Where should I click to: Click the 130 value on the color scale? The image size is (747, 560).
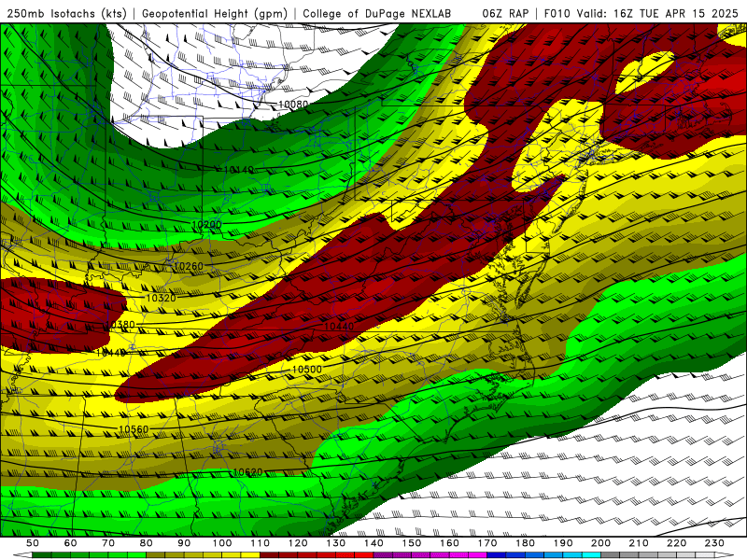(x=336, y=543)
